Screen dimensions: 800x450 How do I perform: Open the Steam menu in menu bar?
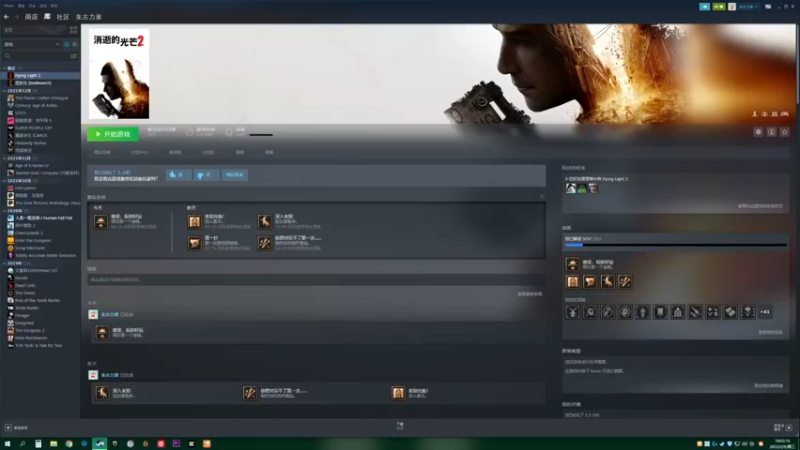click(x=9, y=6)
